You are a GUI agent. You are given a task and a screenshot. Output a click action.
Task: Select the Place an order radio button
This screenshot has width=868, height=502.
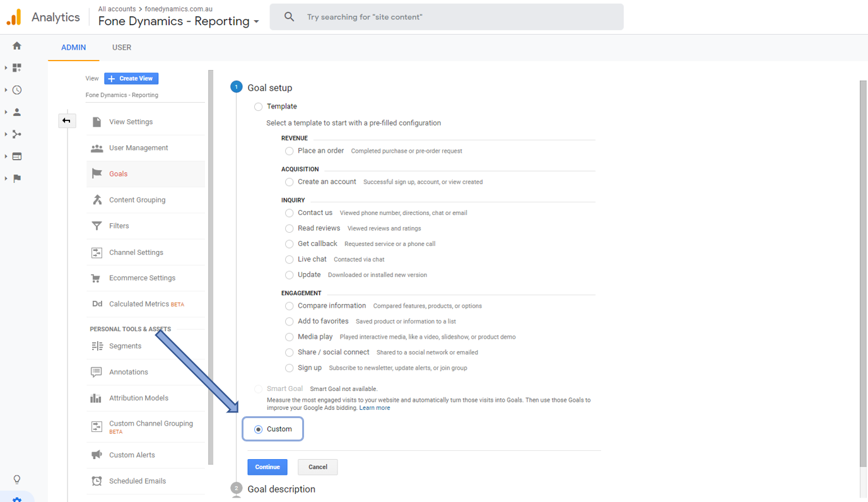pos(289,151)
